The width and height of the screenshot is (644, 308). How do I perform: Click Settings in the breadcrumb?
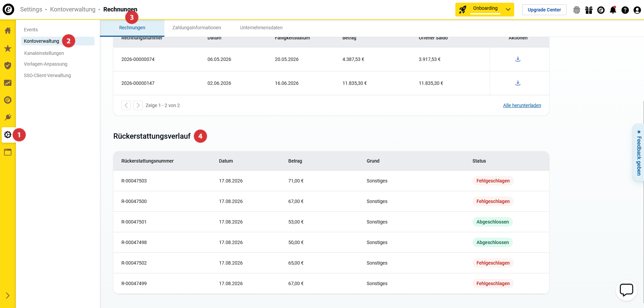pyautogui.click(x=31, y=9)
